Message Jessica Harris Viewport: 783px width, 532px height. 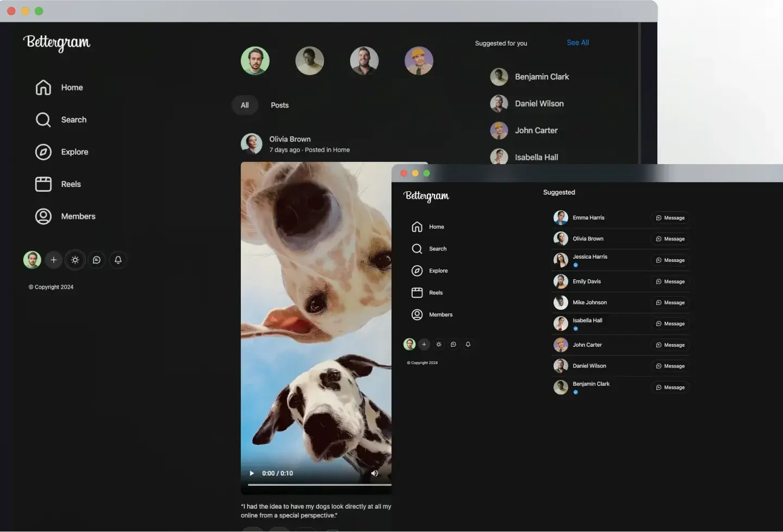point(670,260)
